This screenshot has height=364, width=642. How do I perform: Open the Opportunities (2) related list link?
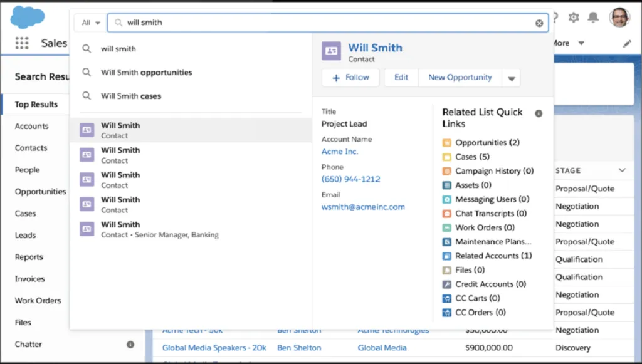[487, 143]
